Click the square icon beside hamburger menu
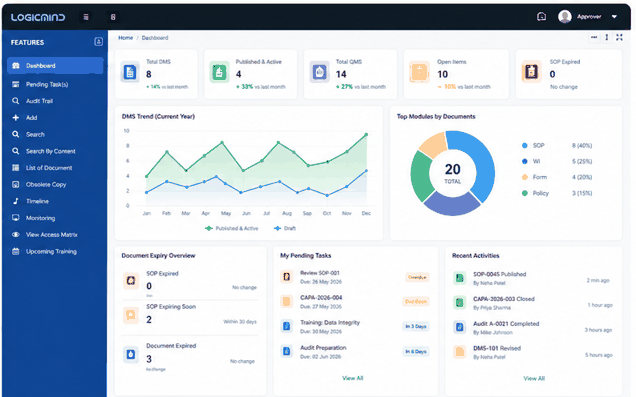Screen dimensions: 636x397 point(113,17)
